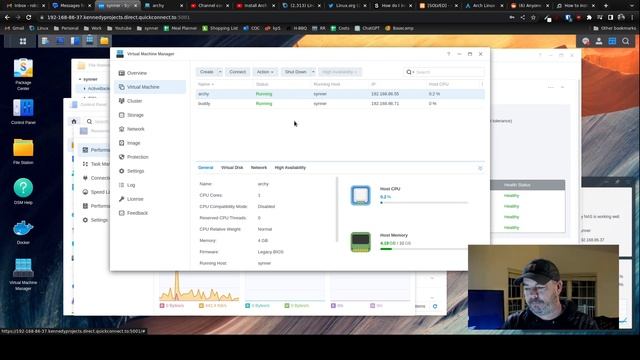Bookmark this page with star icon

533,18
